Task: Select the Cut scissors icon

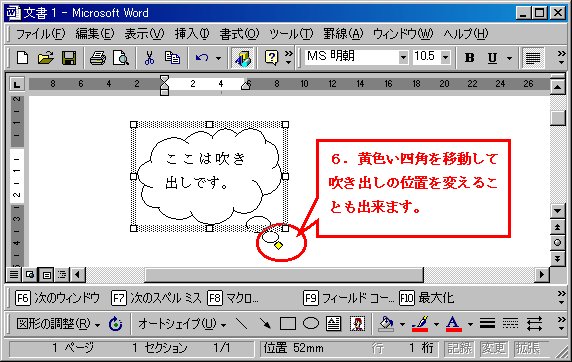Action: pos(149,58)
